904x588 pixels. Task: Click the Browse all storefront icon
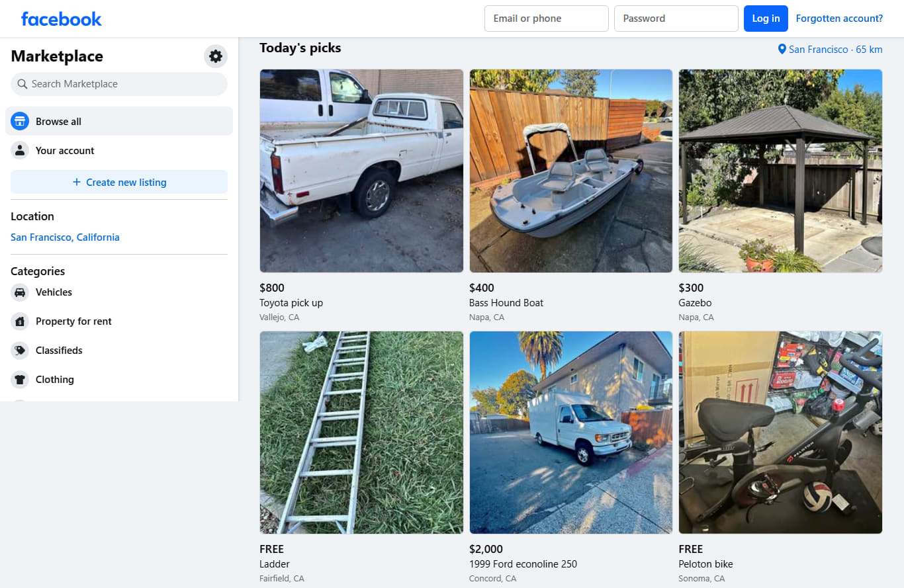coord(20,121)
